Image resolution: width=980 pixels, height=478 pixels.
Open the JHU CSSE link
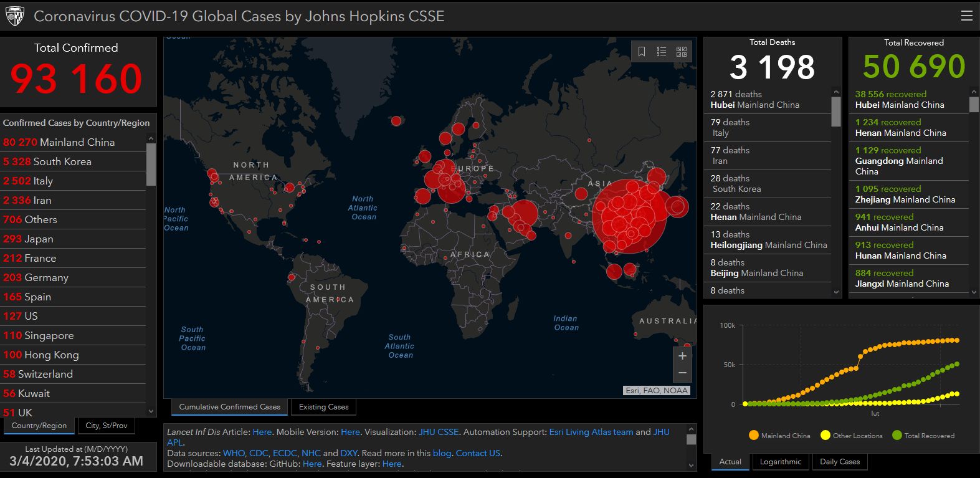click(439, 432)
